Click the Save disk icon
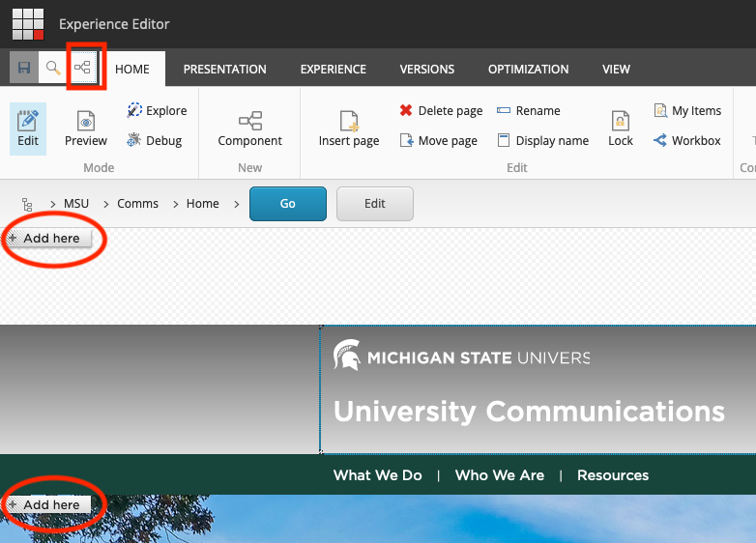756x543 pixels. pos(24,68)
